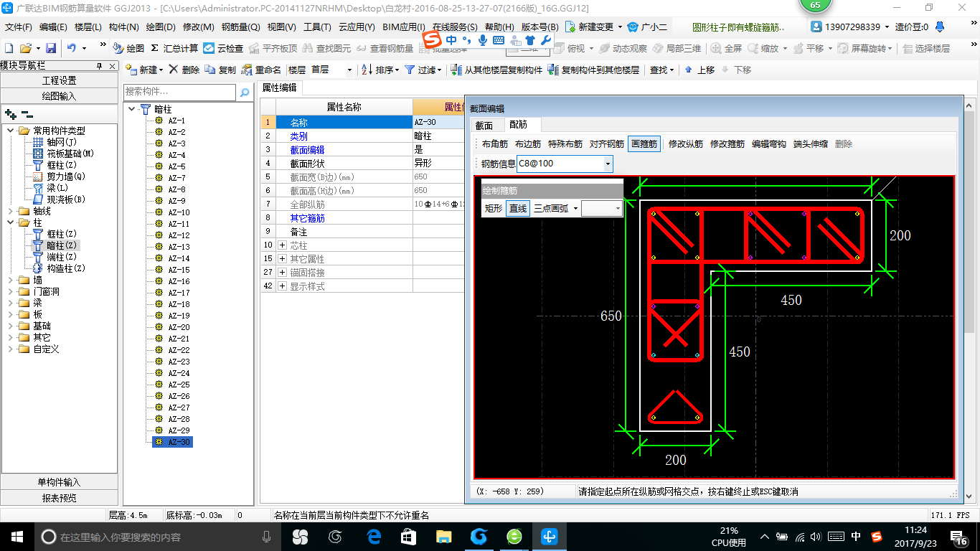Open the 钢筋量(Q) menu
The width and height of the screenshot is (980, 551).
tap(240, 27)
